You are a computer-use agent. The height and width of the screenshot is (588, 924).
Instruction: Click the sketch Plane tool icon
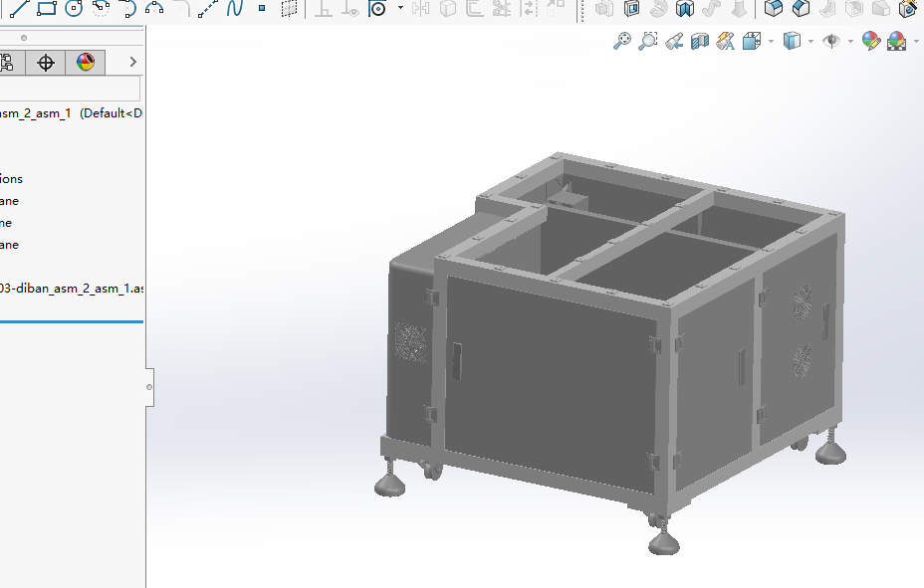(x=289, y=8)
